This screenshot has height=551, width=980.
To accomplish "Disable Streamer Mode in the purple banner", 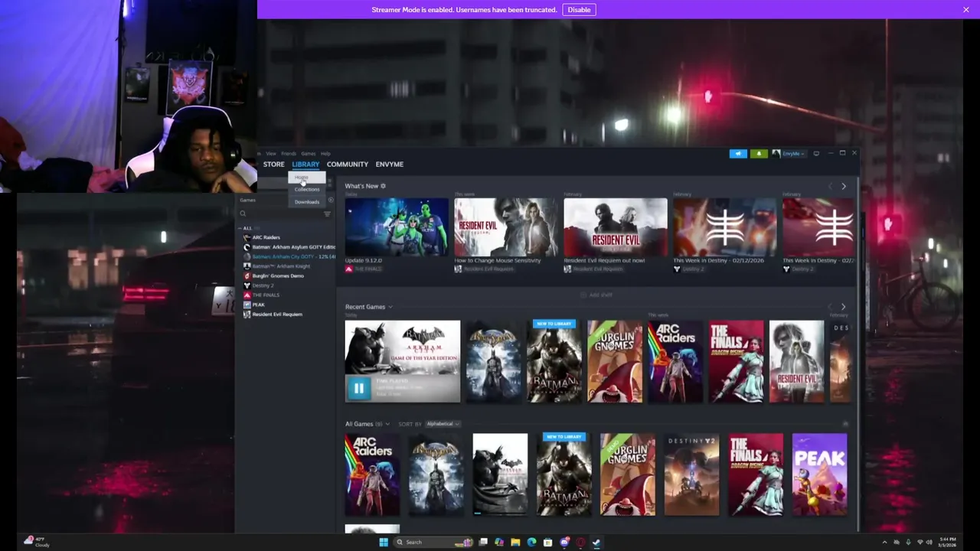I will (x=579, y=10).
